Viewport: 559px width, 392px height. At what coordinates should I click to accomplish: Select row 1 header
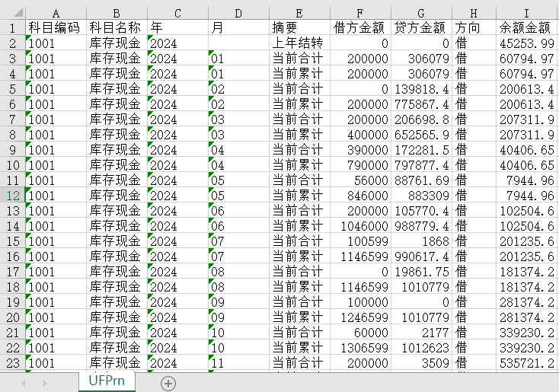coord(13,27)
